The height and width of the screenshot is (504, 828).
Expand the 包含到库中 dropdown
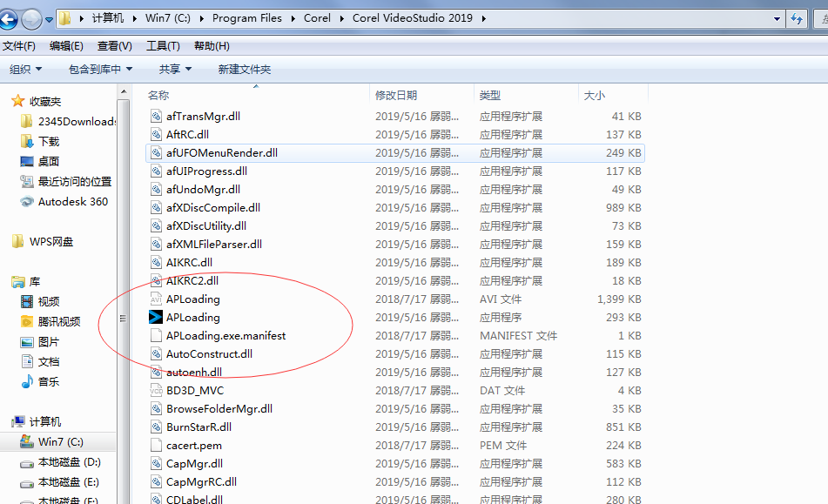pos(100,69)
